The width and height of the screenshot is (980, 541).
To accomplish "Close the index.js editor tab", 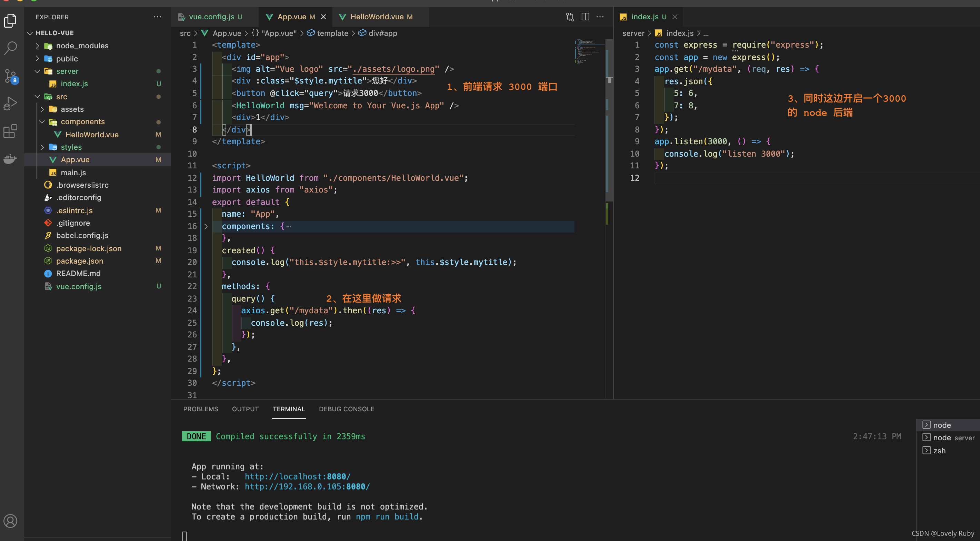I will 675,17.
